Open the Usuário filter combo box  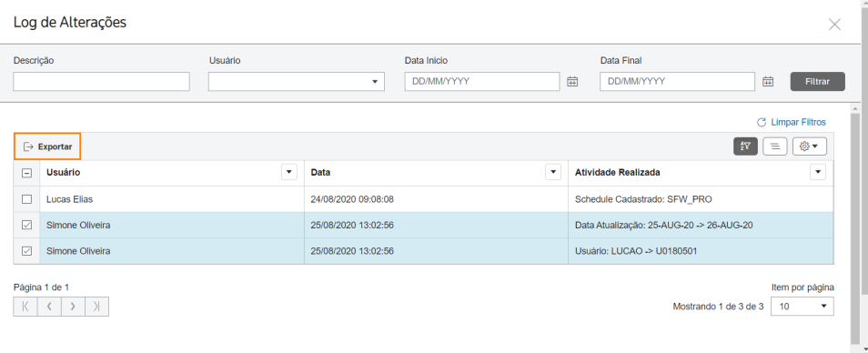(297, 81)
